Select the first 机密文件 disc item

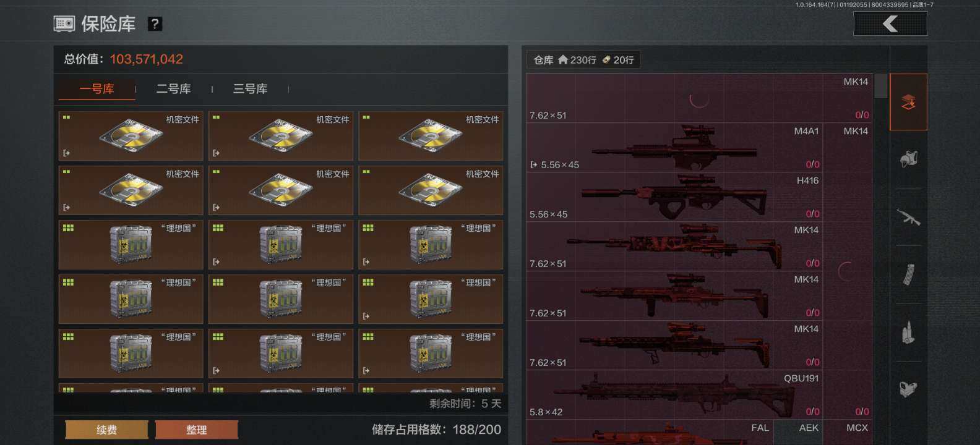(131, 136)
